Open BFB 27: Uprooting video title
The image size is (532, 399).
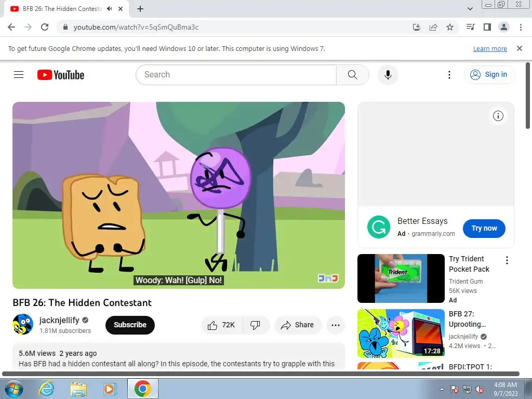click(467, 319)
